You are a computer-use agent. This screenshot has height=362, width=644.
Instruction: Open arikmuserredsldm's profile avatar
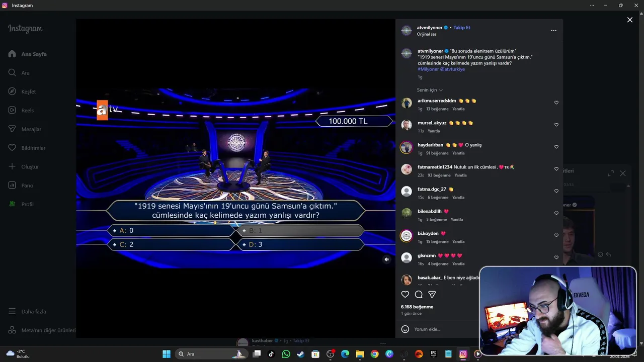407,103
